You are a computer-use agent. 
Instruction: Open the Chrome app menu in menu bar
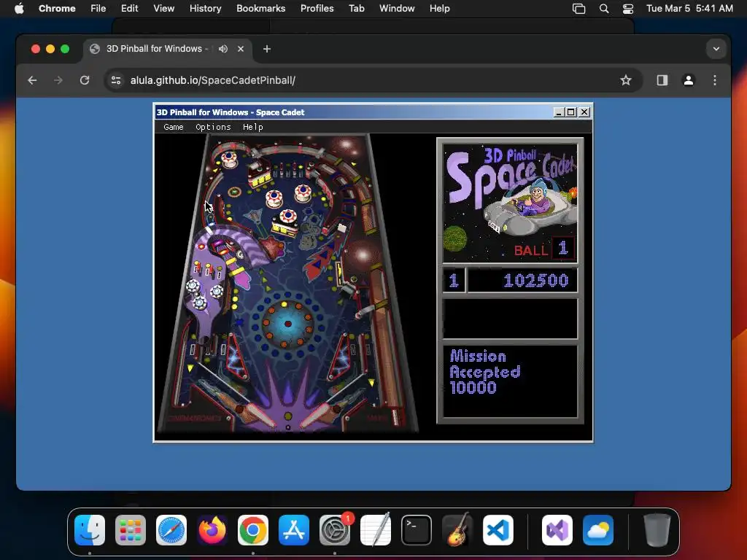tap(57, 8)
